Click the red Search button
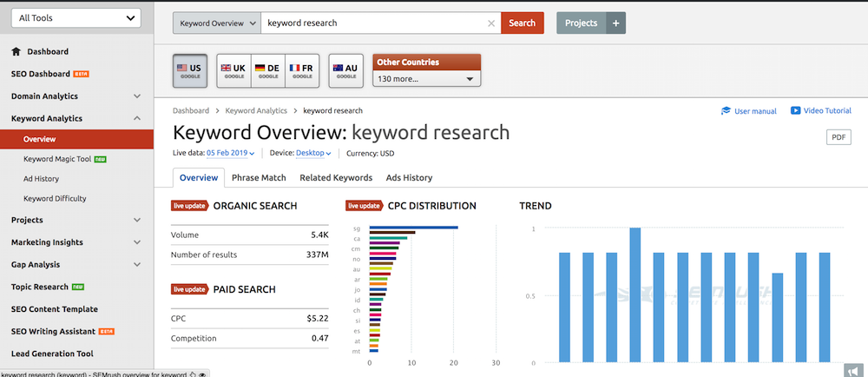This screenshot has width=868, height=377. point(522,23)
